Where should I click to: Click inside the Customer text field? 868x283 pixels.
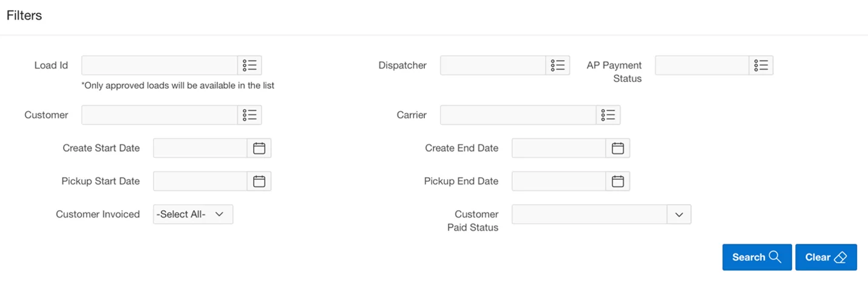coord(159,115)
